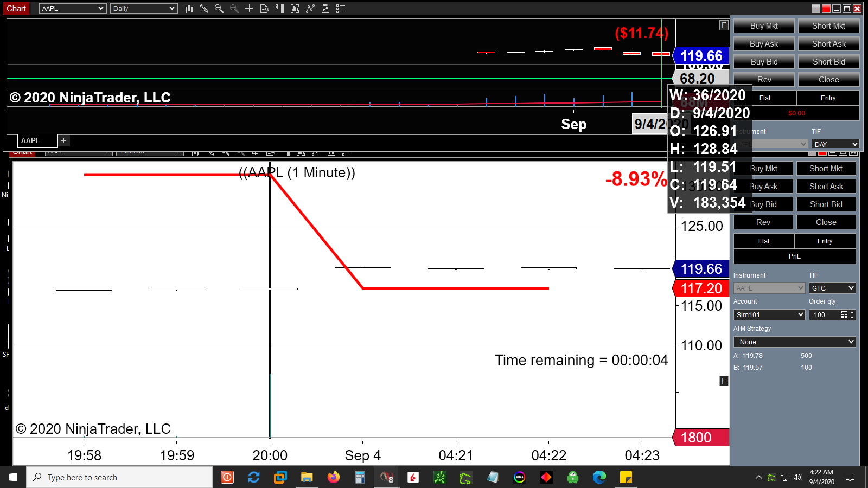Click Short Mkt in the upper Chart Trader
The image size is (868, 488).
pyautogui.click(x=828, y=26)
